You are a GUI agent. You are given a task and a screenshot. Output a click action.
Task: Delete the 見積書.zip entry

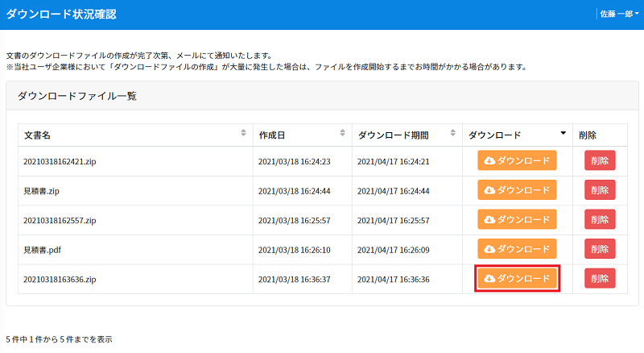[599, 190]
